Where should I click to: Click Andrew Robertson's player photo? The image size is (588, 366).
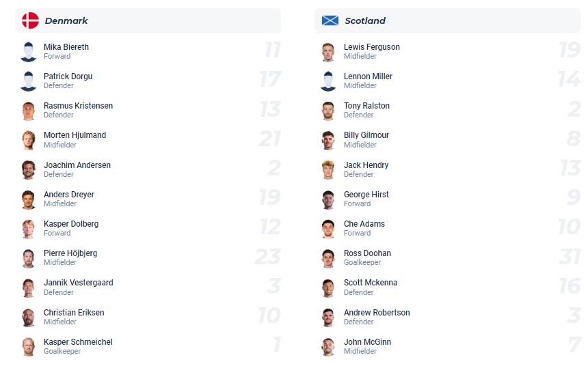tap(328, 317)
